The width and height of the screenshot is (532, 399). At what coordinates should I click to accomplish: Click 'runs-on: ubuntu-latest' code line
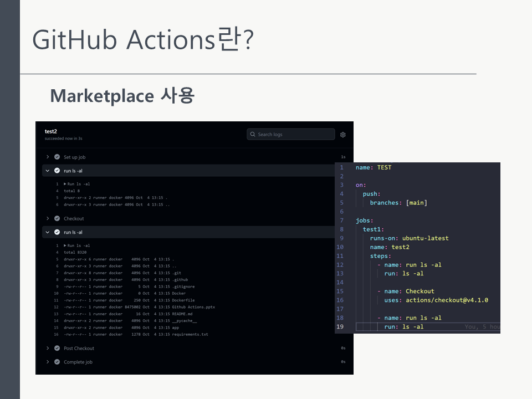pos(409,238)
